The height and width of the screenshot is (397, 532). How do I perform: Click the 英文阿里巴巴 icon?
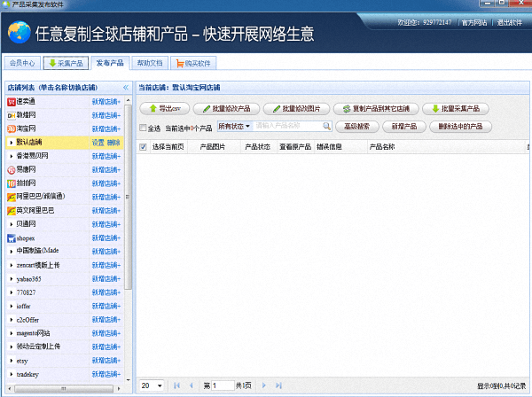pos(12,211)
